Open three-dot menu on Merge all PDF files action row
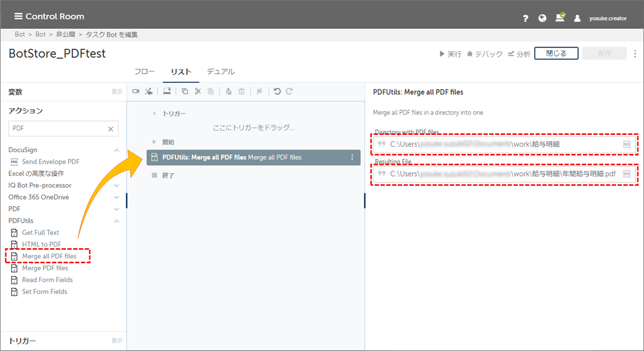644x351 pixels. [352, 157]
